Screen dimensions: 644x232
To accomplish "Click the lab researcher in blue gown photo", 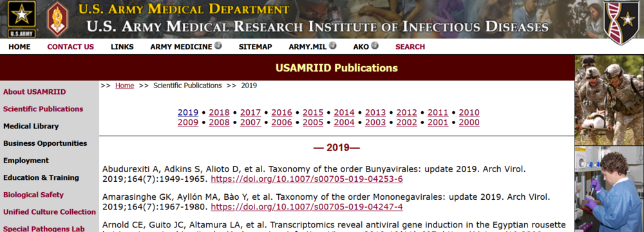I will [609, 189].
